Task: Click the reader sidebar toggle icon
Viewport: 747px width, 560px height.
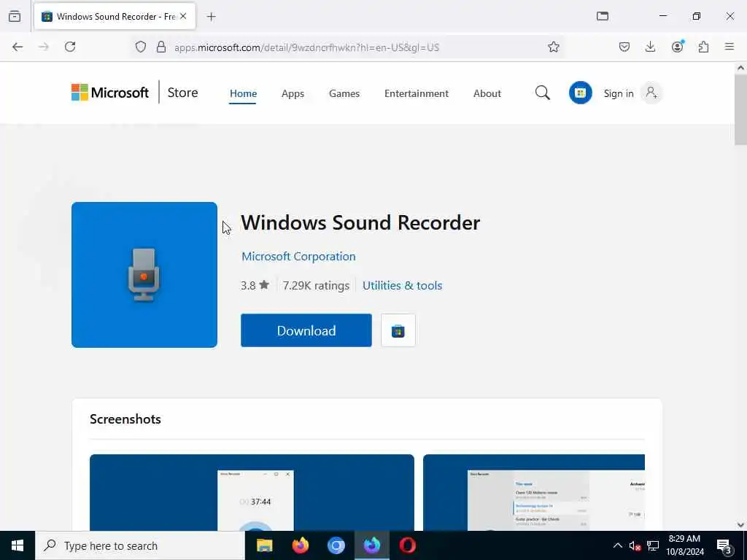Action: tap(603, 16)
